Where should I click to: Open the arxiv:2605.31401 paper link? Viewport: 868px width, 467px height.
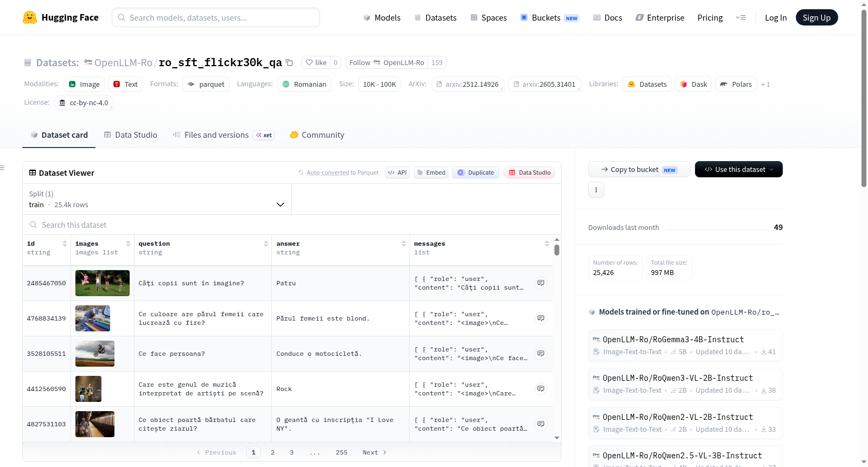(x=545, y=84)
